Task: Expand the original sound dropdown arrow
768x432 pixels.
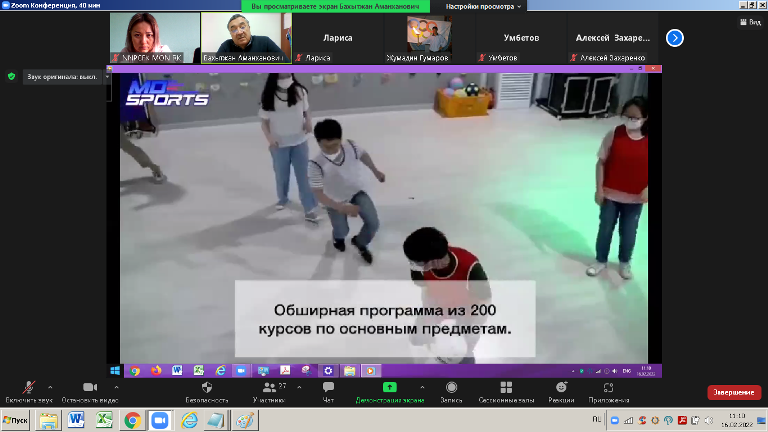Action: click(107, 77)
